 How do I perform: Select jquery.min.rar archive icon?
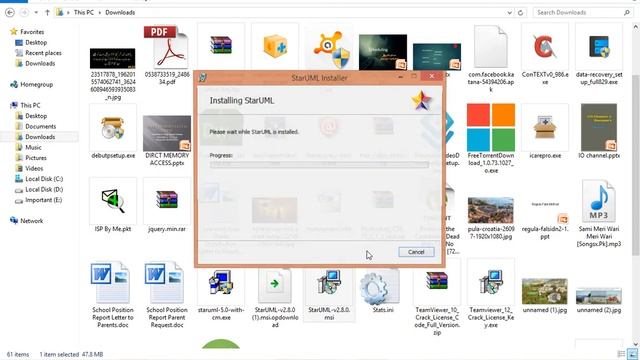point(167,200)
